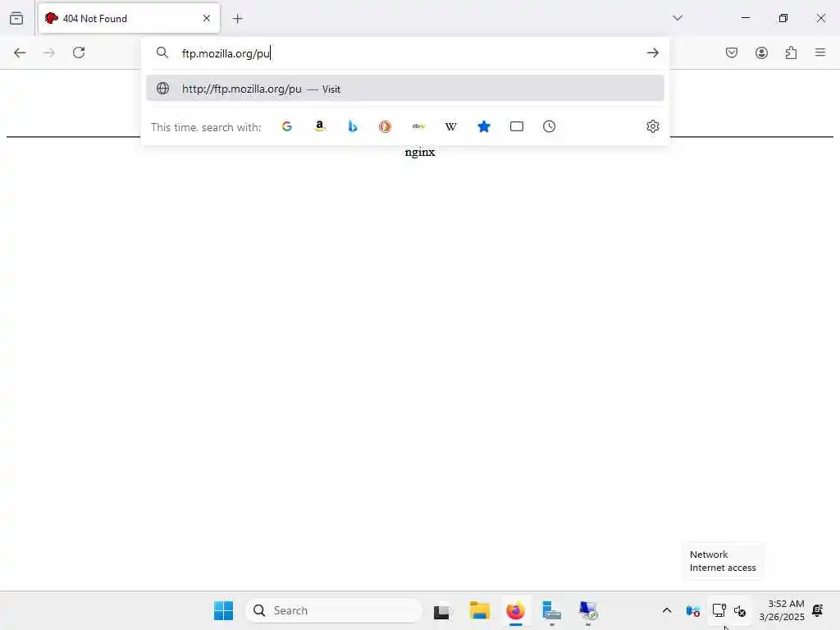Search in Bookmarks with the star icon
This screenshot has width=840, height=630.
coord(484,126)
